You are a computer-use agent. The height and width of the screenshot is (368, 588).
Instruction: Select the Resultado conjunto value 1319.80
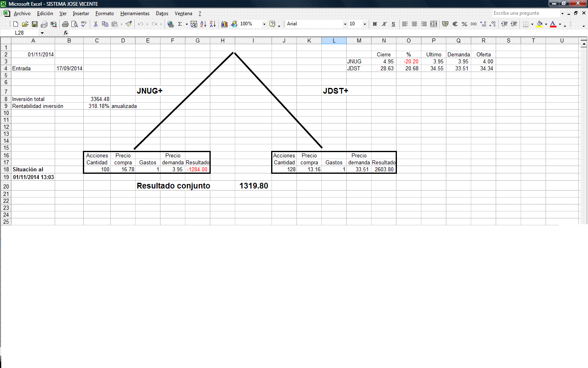254,186
